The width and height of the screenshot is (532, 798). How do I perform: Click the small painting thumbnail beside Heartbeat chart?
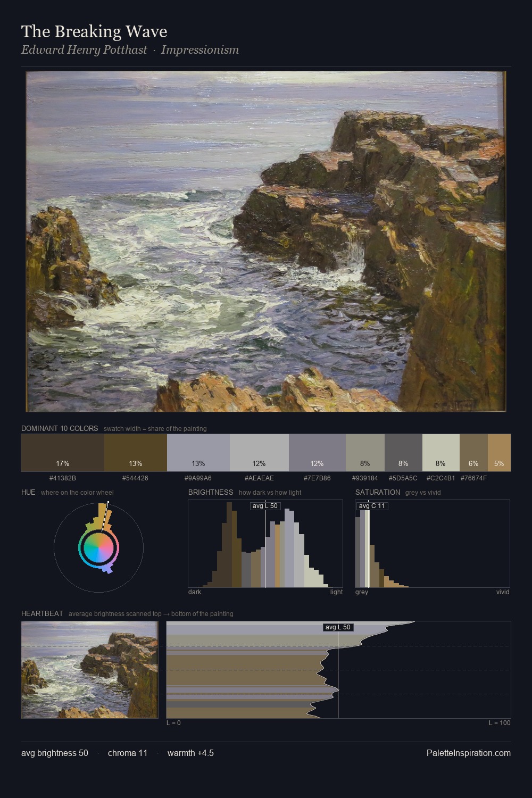pyautogui.click(x=90, y=670)
